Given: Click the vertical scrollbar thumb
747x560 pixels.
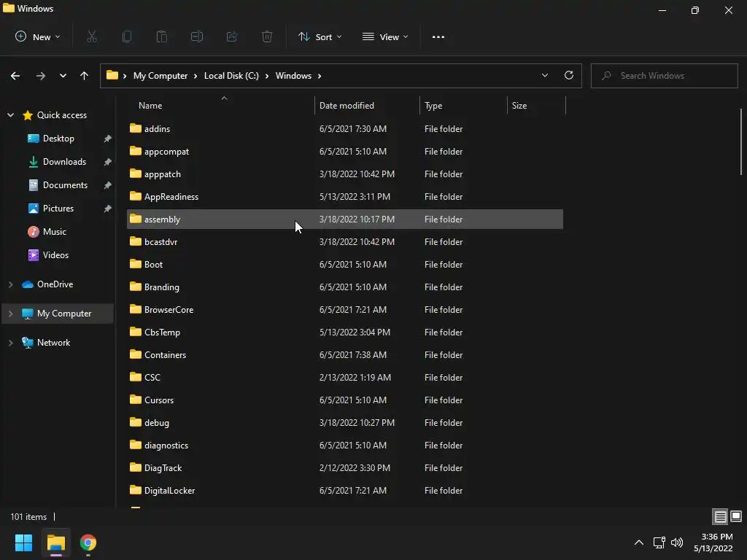Looking at the screenshot, I should click(x=741, y=141).
